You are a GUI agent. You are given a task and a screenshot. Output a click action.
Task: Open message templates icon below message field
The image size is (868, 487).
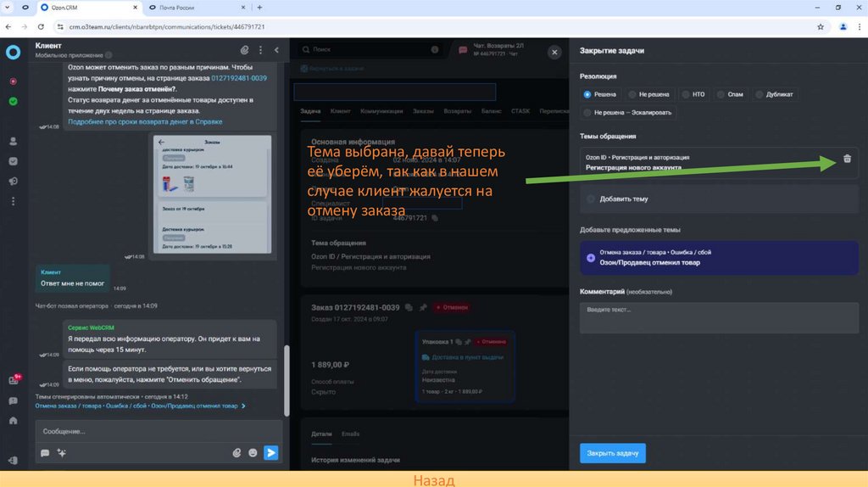click(45, 453)
